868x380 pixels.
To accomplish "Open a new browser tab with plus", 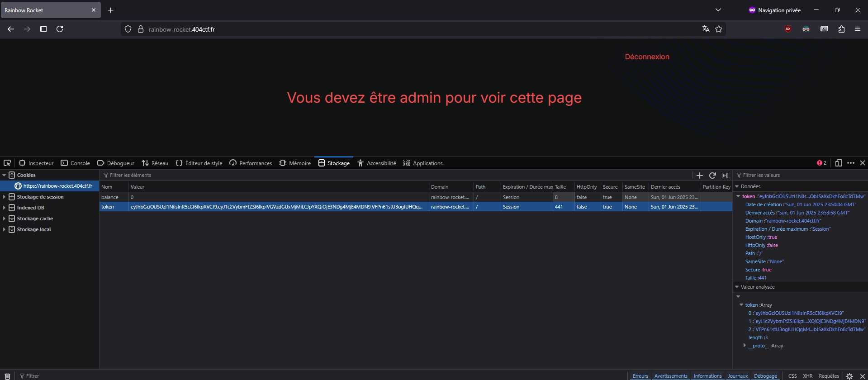I will (111, 10).
